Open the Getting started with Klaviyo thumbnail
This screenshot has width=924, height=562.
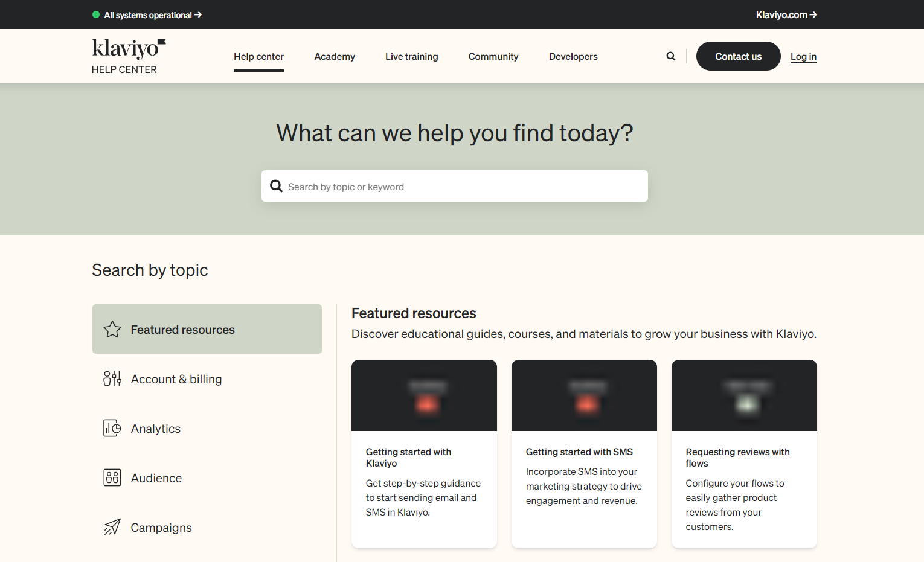tap(424, 395)
